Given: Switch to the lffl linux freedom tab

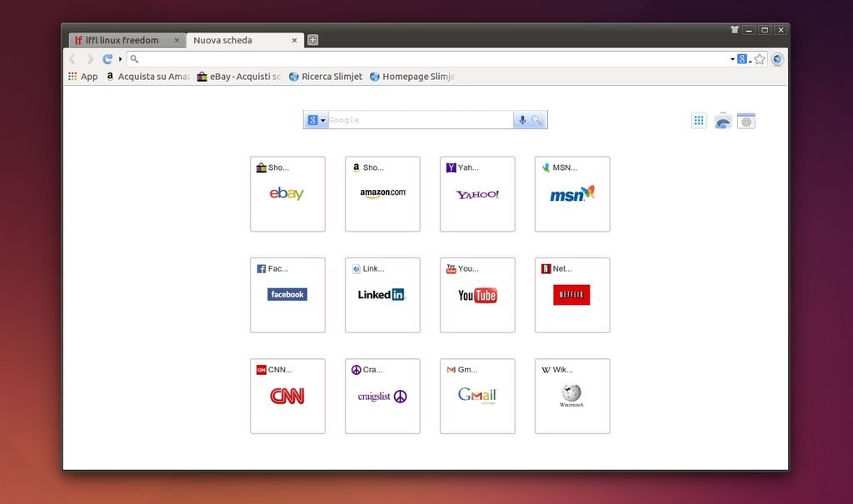Looking at the screenshot, I should [x=122, y=40].
